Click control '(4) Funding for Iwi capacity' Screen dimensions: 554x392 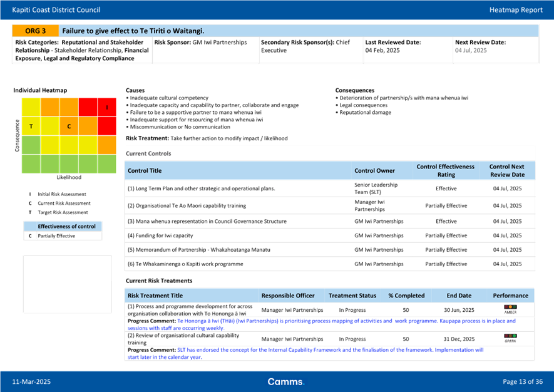coord(160,235)
